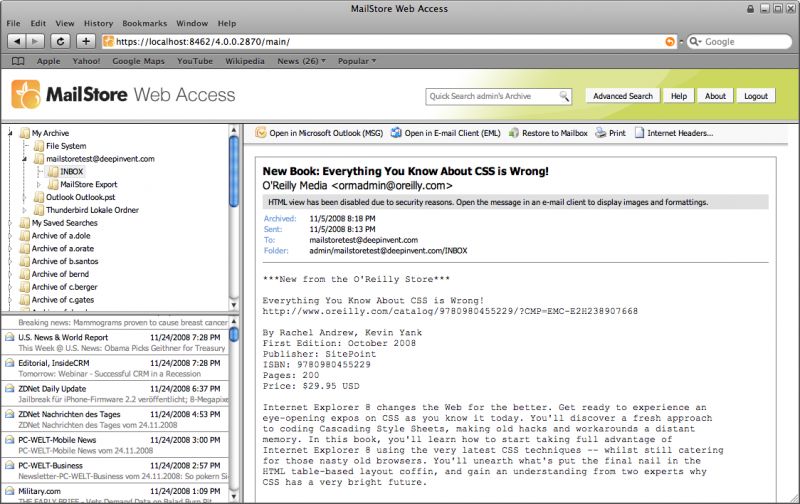Image resolution: width=800 pixels, height=504 pixels.
Task: Click the About button
Action: tap(715, 96)
